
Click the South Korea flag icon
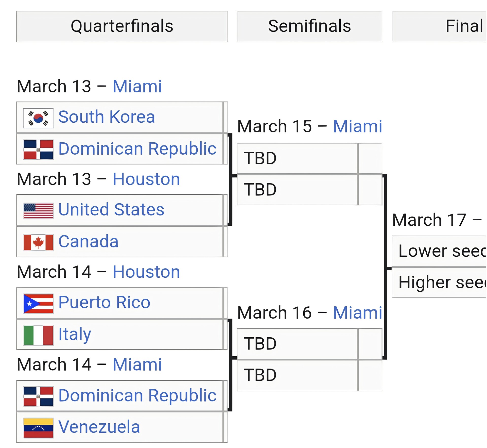(x=38, y=118)
